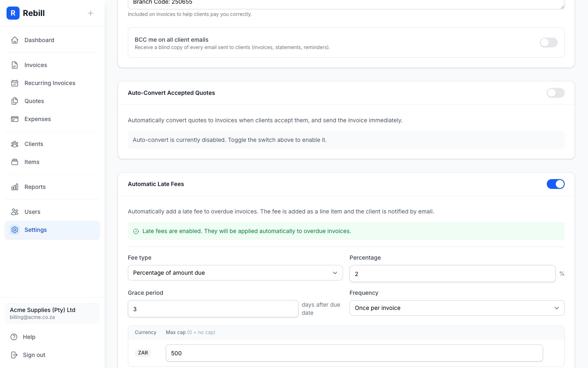Open the Fee type dropdown
The width and height of the screenshot is (588, 368).
[235, 273]
